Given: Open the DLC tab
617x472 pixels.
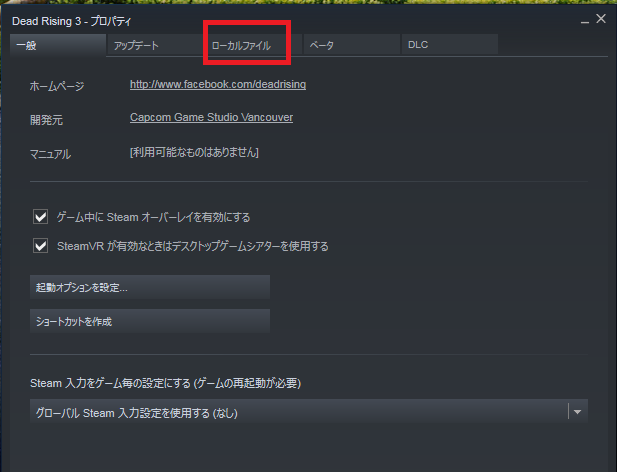Looking at the screenshot, I should click(x=450, y=45).
